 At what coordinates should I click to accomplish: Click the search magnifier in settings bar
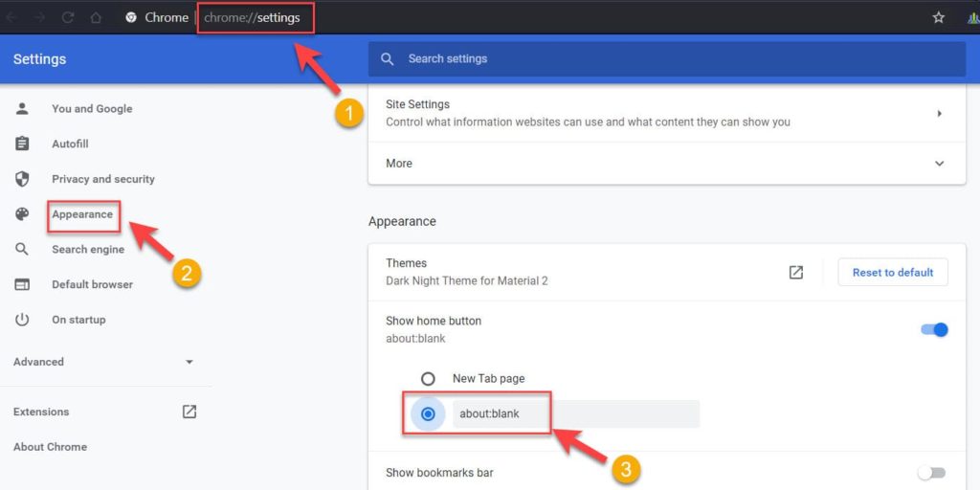[x=388, y=58]
